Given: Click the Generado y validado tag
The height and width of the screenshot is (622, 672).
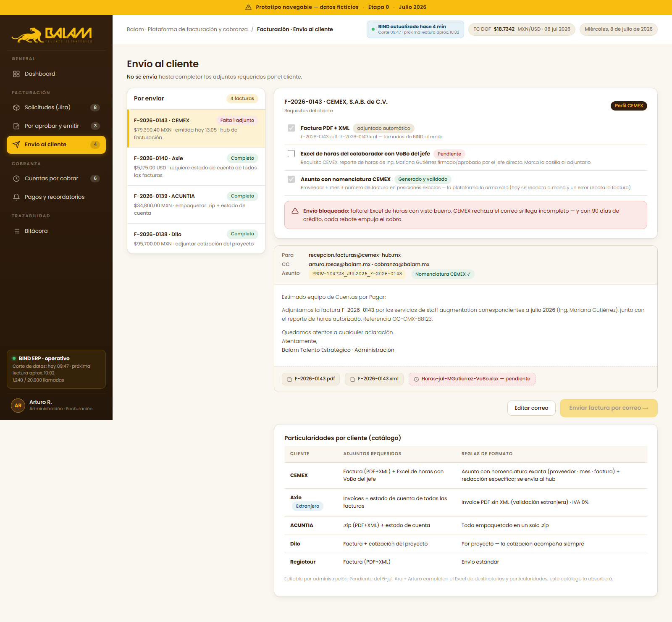Looking at the screenshot, I should click(423, 179).
